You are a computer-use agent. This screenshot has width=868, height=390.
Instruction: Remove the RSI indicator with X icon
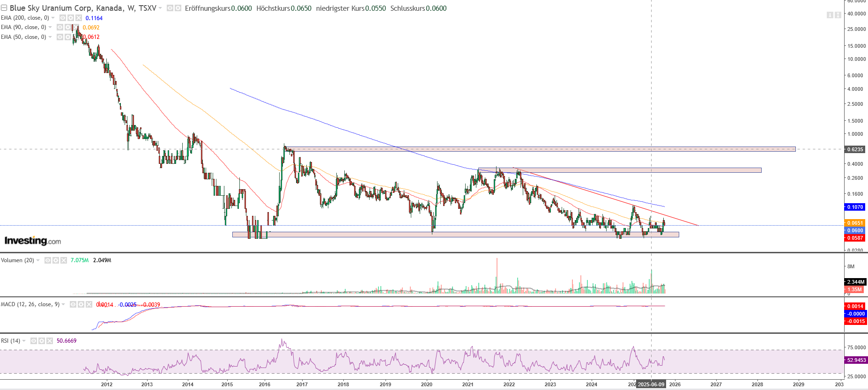click(50, 341)
